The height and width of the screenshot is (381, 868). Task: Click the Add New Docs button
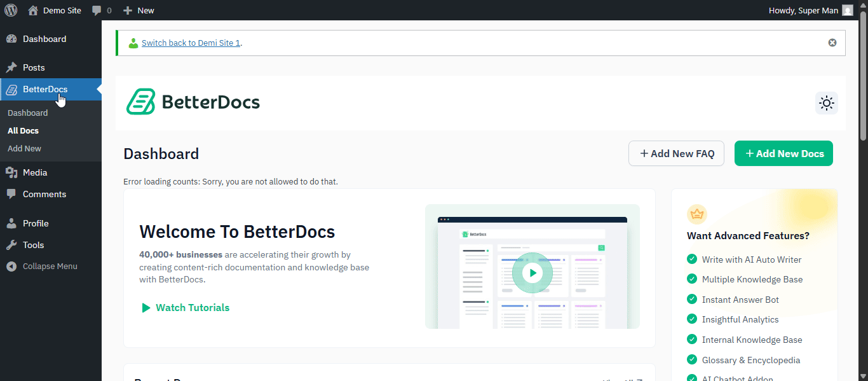tap(783, 153)
